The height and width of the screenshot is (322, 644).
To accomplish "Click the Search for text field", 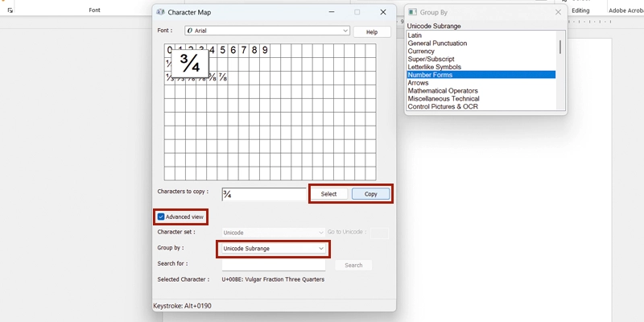I will click(273, 265).
